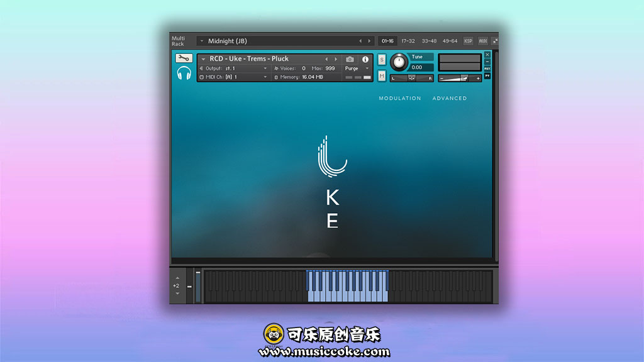The height and width of the screenshot is (362, 644).
Task: Open the MIDI Ch dropdown
Action: point(265,77)
